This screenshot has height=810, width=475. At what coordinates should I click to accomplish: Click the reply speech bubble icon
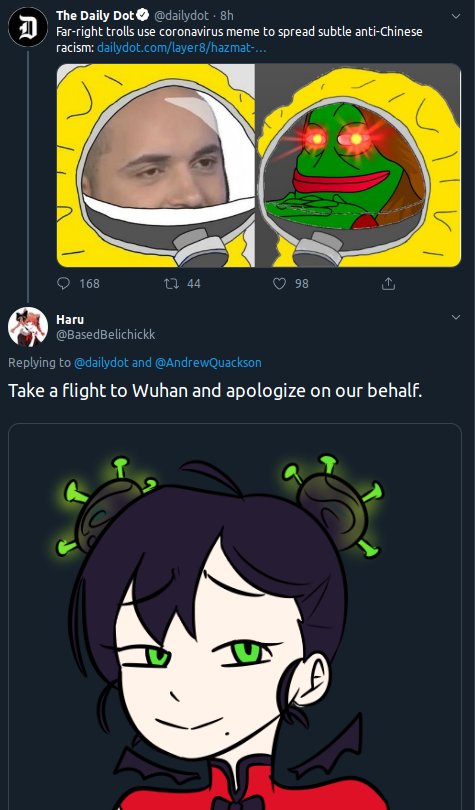point(63,284)
